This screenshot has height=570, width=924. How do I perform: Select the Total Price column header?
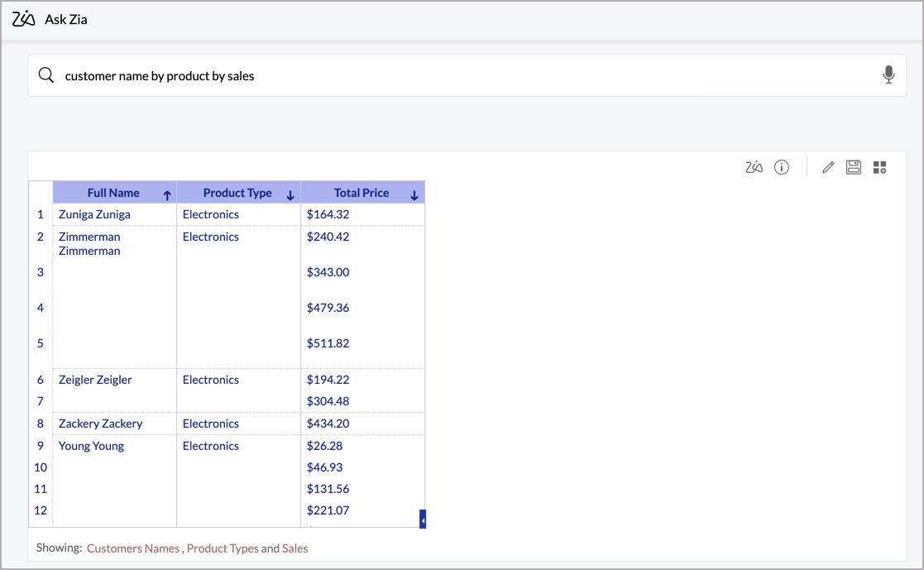(361, 193)
